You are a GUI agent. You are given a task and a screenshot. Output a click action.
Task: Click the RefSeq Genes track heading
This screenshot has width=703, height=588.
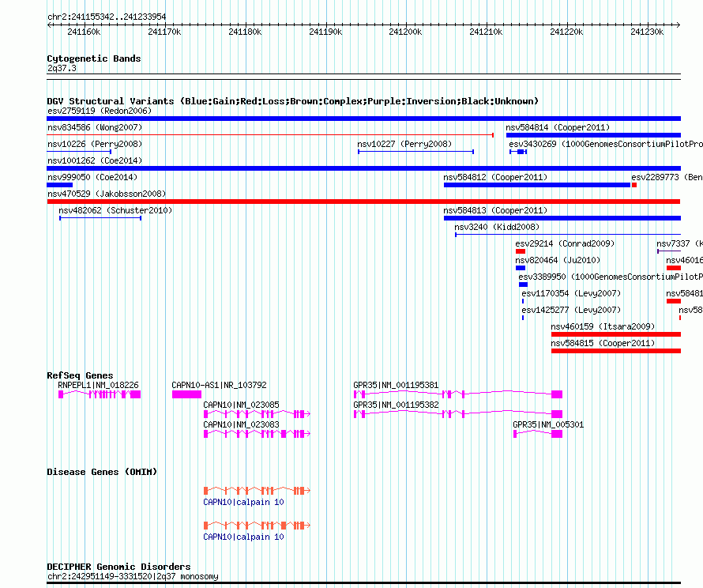[80, 375]
